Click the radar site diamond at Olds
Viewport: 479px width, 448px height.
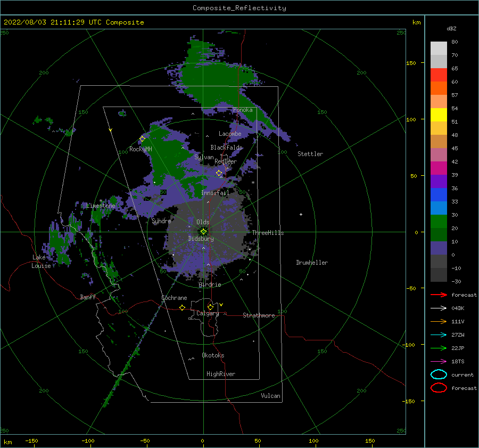click(203, 232)
